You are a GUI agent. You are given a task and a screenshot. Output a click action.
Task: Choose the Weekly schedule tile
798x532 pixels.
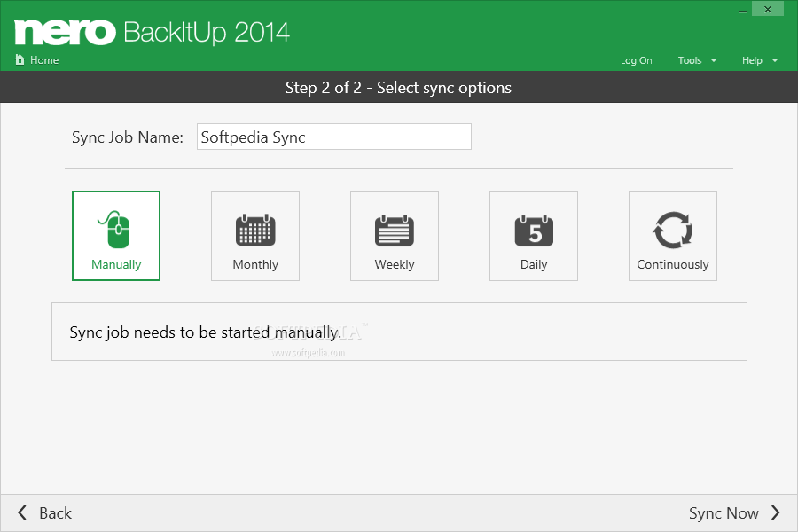395,236
